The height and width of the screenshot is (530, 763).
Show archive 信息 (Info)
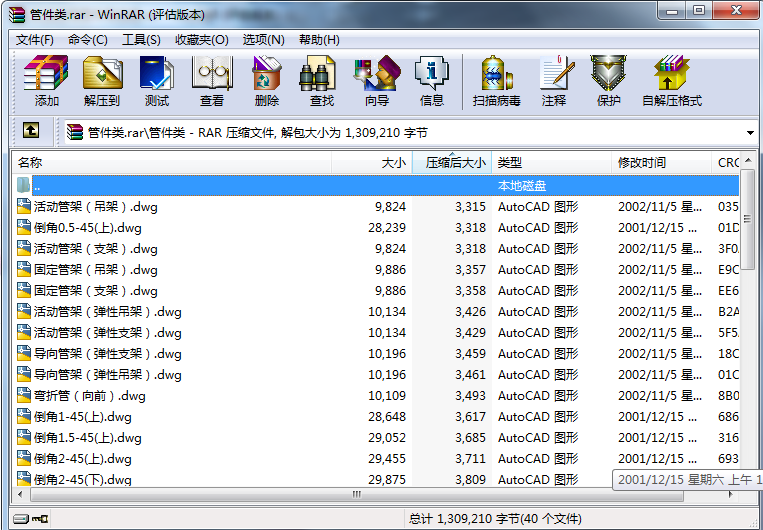[432, 81]
